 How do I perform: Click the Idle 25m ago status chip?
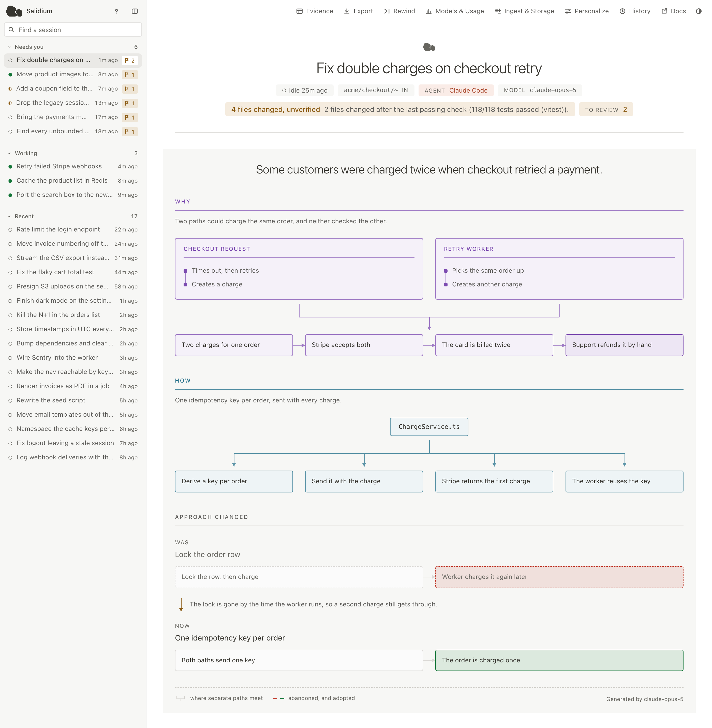305,90
